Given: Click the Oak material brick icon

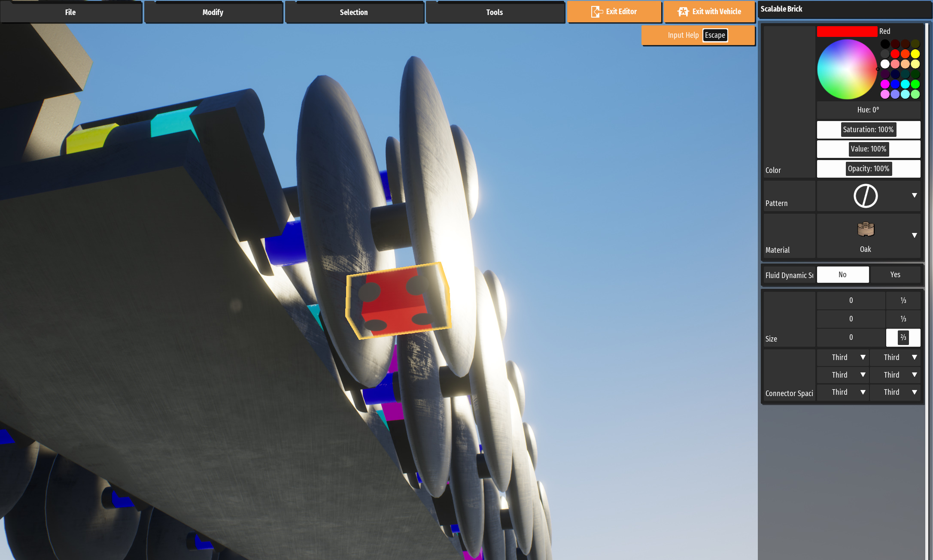Looking at the screenshot, I should (865, 229).
